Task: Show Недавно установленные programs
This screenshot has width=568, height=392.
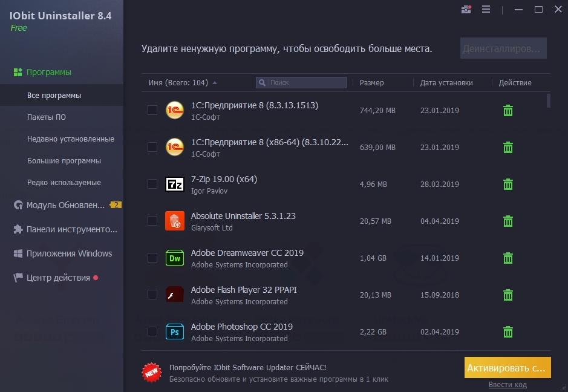Action: tap(71, 139)
